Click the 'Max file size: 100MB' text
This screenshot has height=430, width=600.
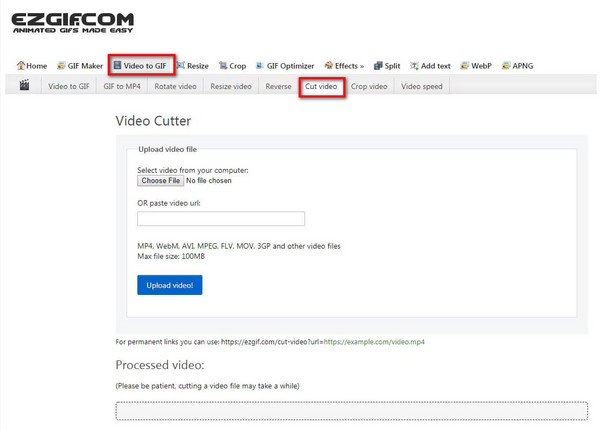click(x=171, y=256)
